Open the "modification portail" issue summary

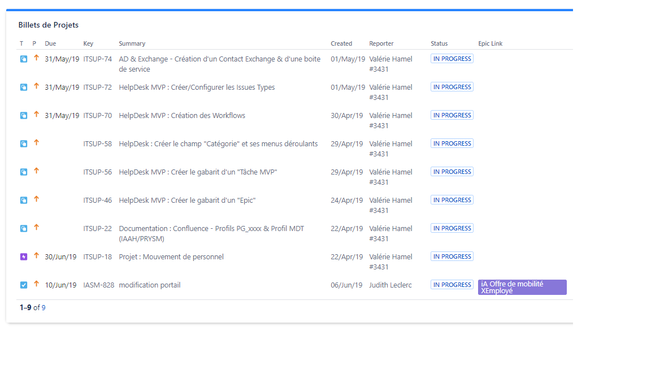pyautogui.click(x=149, y=285)
